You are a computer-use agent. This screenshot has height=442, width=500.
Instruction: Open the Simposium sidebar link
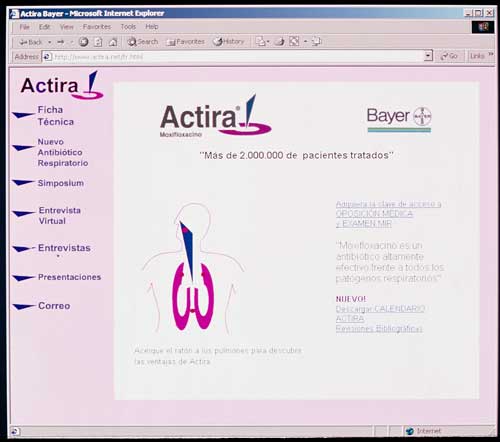tap(61, 183)
